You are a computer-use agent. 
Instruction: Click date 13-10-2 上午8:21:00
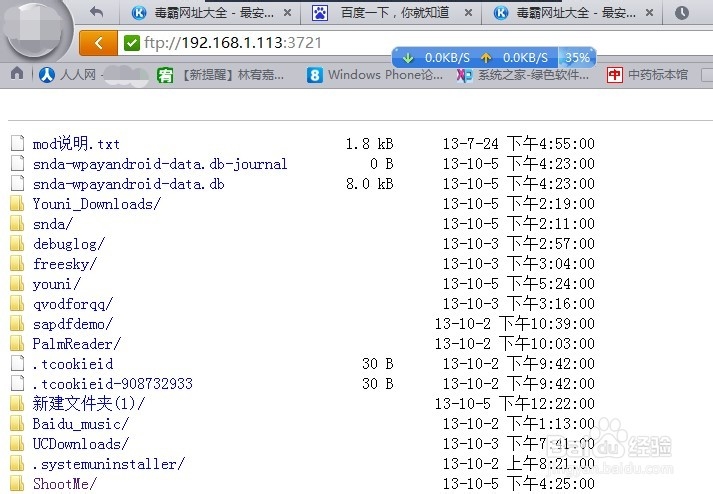click(519, 464)
